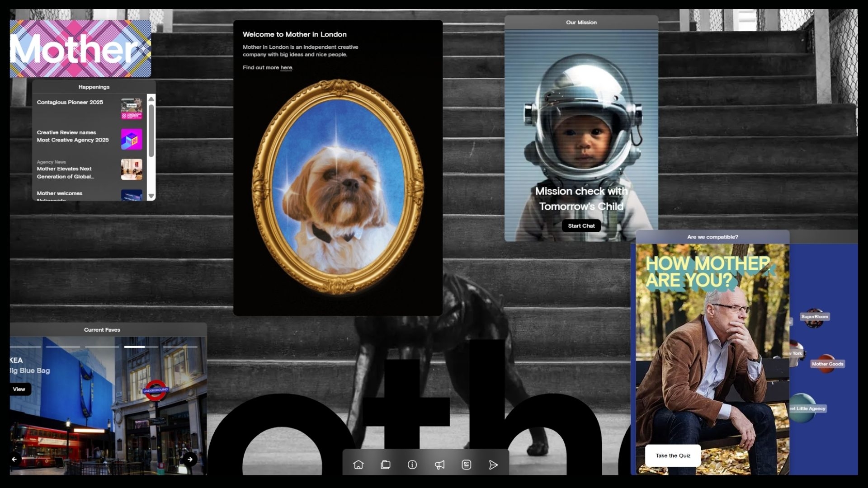
Task: Click the Mother tartan logo
Action: point(80,49)
